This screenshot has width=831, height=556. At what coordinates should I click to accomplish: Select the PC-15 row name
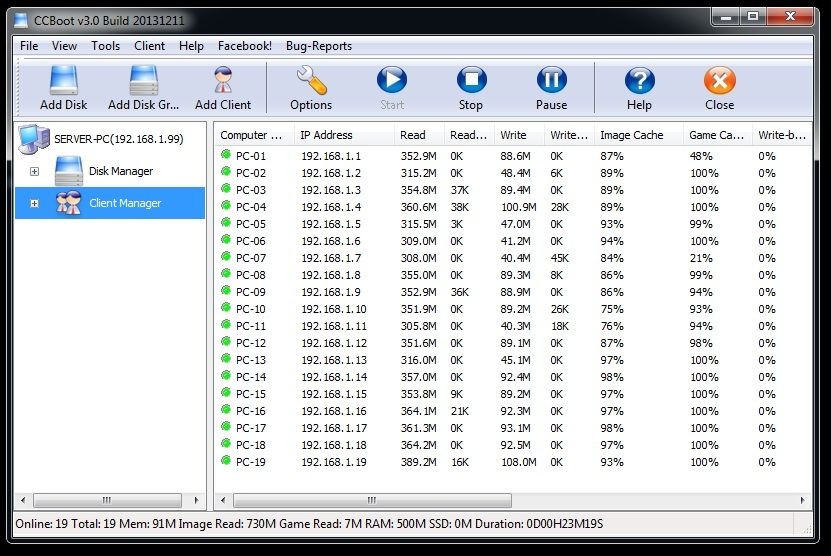(x=251, y=394)
